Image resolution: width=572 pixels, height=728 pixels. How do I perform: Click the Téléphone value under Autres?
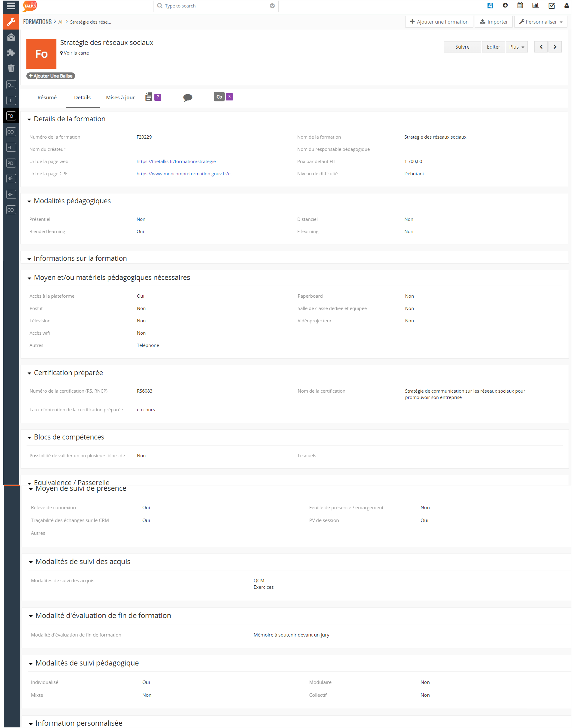tap(148, 345)
